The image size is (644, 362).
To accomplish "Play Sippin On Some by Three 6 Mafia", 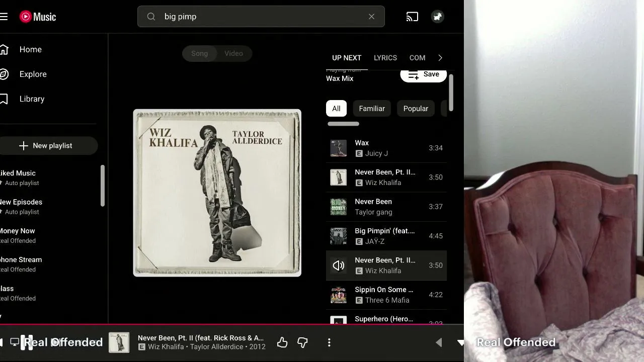I will click(x=386, y=295).
